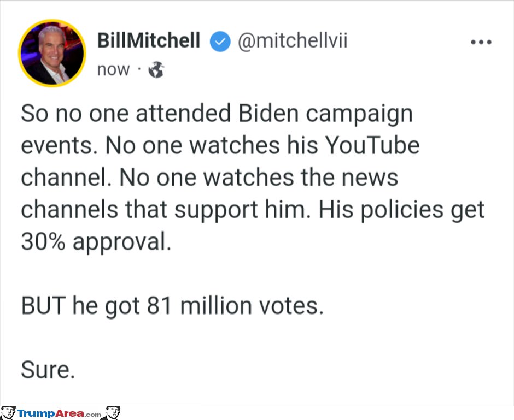Image resolution: width=514 pixels, height=420 pixels.
Task: Click the "So no one attended" opening line
Action: click(x=126, y=113)
